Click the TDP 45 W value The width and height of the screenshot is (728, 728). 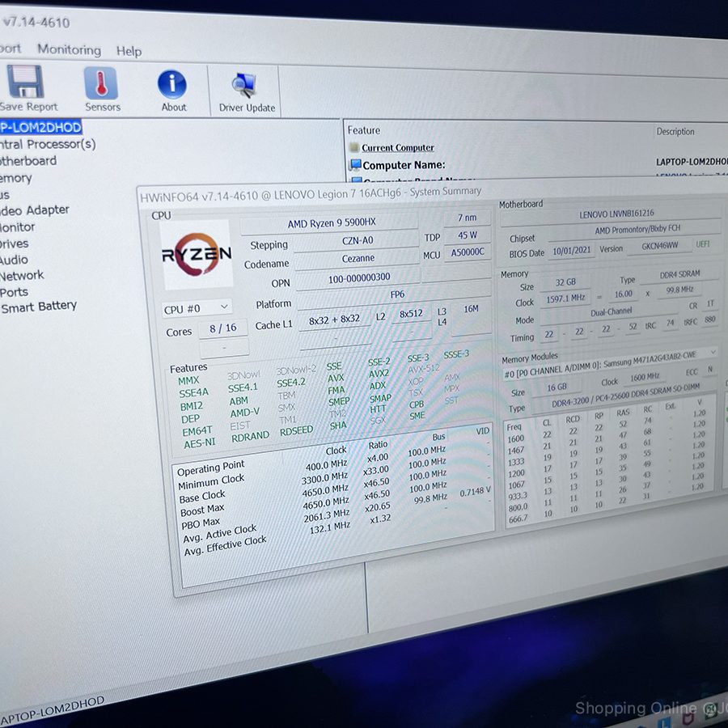tap(467, 235)
